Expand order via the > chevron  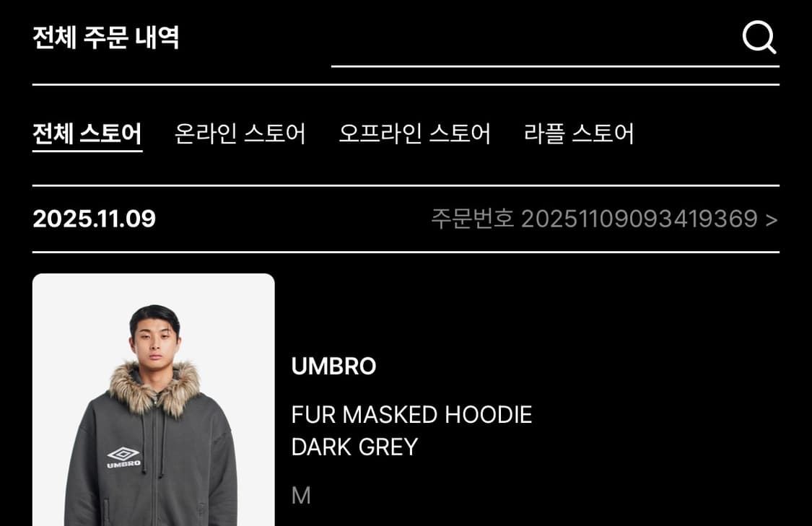[772, 219]
